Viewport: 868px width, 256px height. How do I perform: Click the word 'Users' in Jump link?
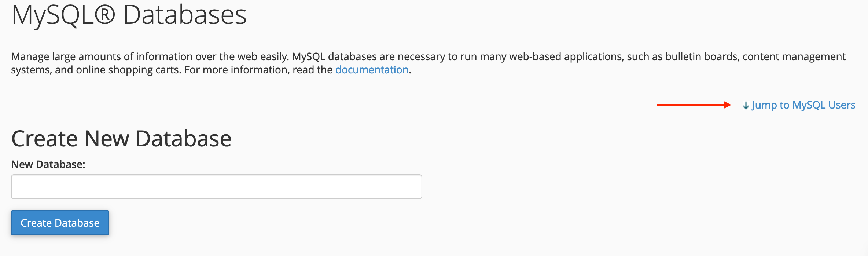coord(842,105)
